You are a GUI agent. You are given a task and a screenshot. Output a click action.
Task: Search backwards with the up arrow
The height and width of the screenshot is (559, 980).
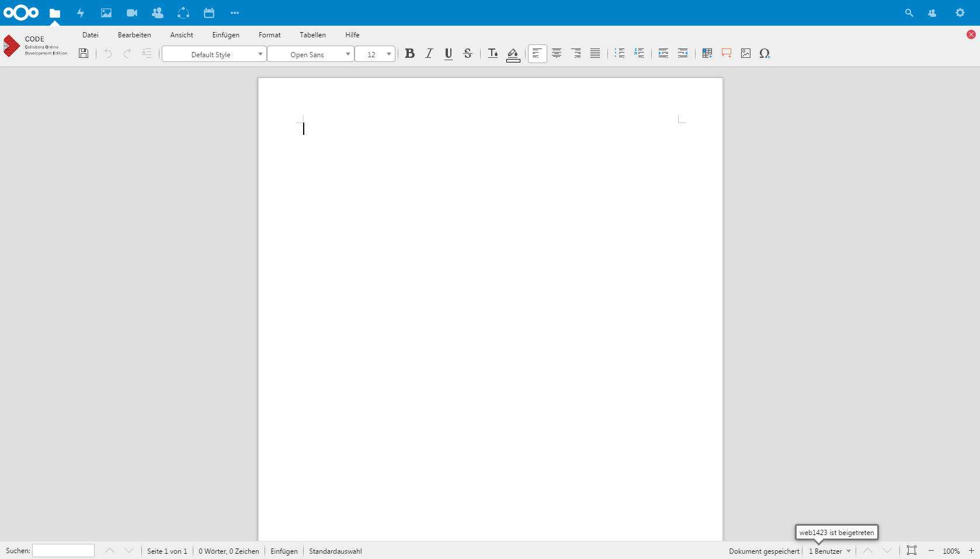coord(110,550)
